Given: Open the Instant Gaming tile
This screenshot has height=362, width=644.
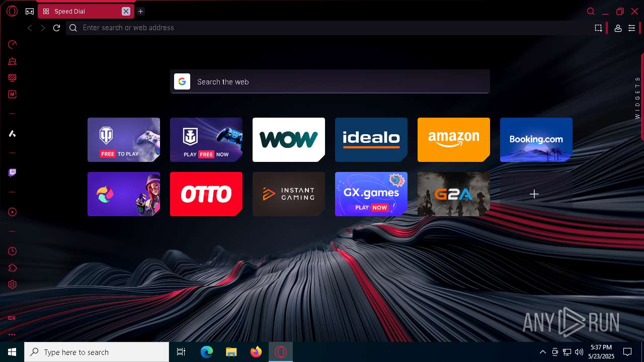Looking at the screenshot, I should 289,194.
